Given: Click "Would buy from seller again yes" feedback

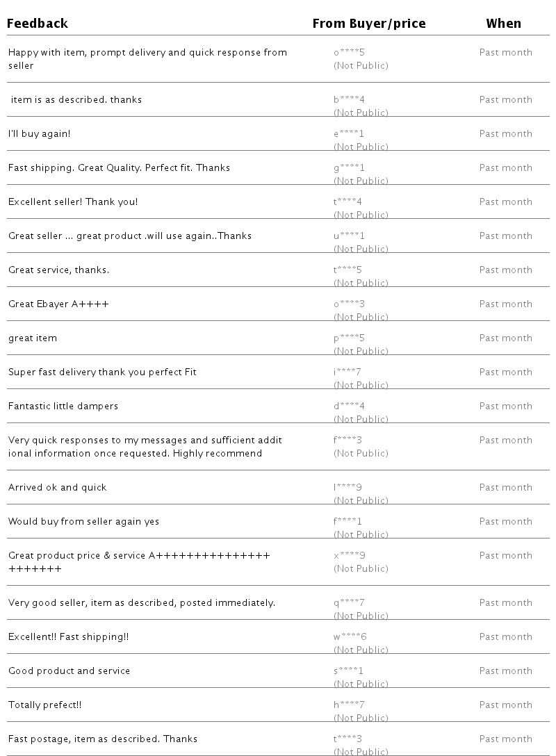Looking at the screenshot, I should [83, 521].
